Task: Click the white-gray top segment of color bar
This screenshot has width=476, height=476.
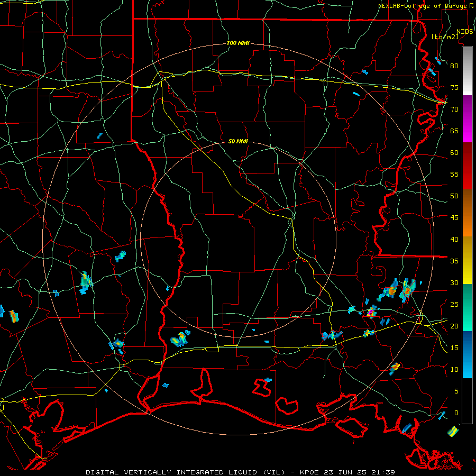Action: click(467, 71)
